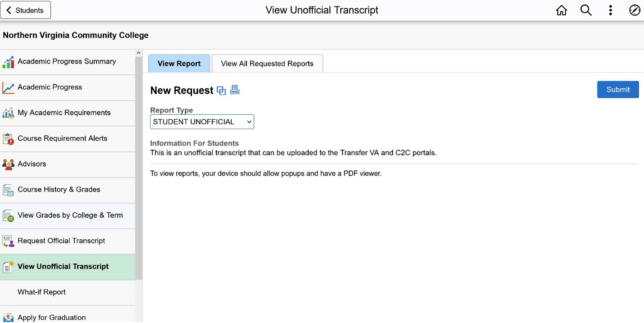Open the What-if Report item
This screenshot has height=323, width=644.
click(68, 293)
